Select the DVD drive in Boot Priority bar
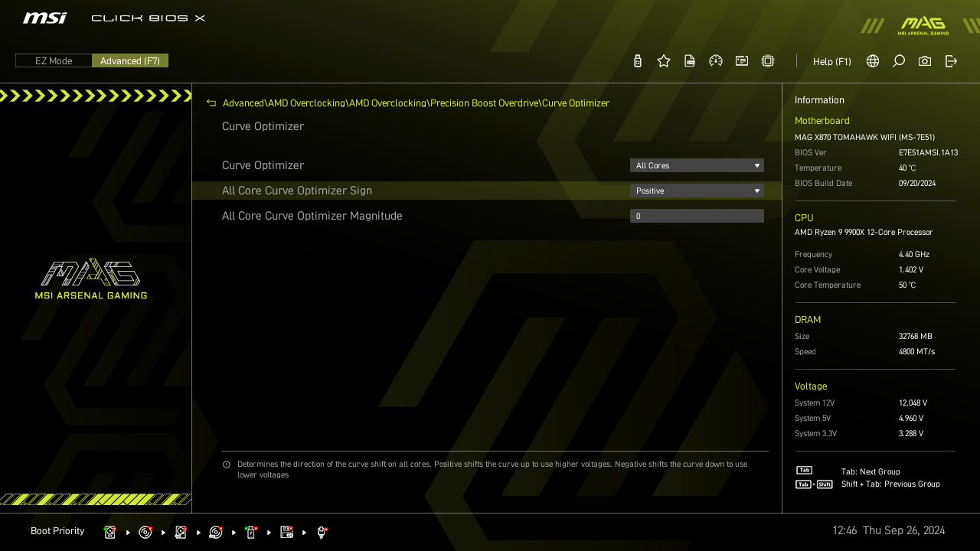980x551 pixels. [145, 531]
